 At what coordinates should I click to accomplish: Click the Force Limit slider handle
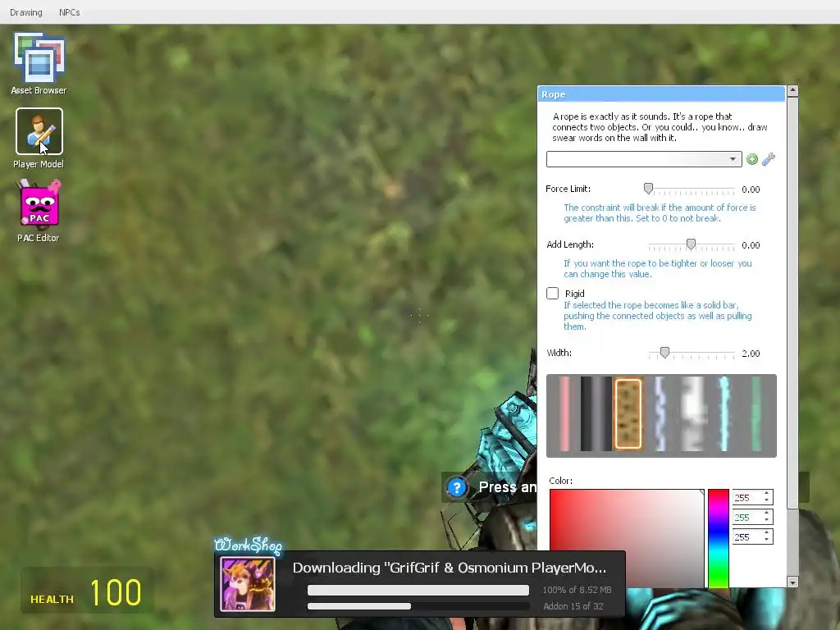648,189
